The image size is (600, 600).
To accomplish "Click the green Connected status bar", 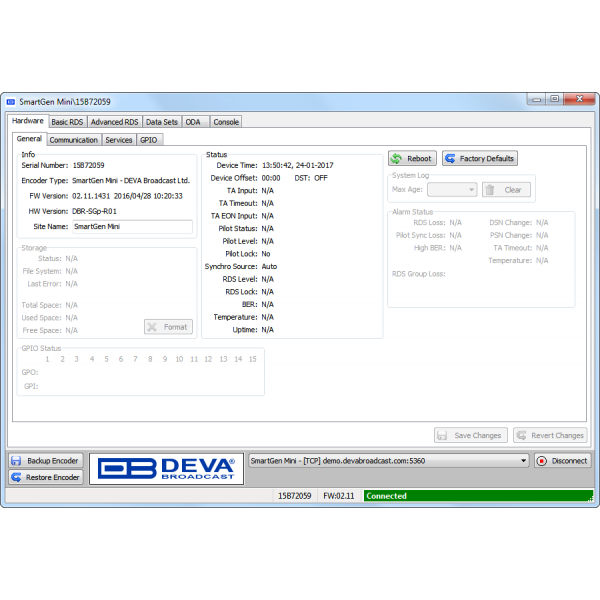I will click(x=478, y=496).
